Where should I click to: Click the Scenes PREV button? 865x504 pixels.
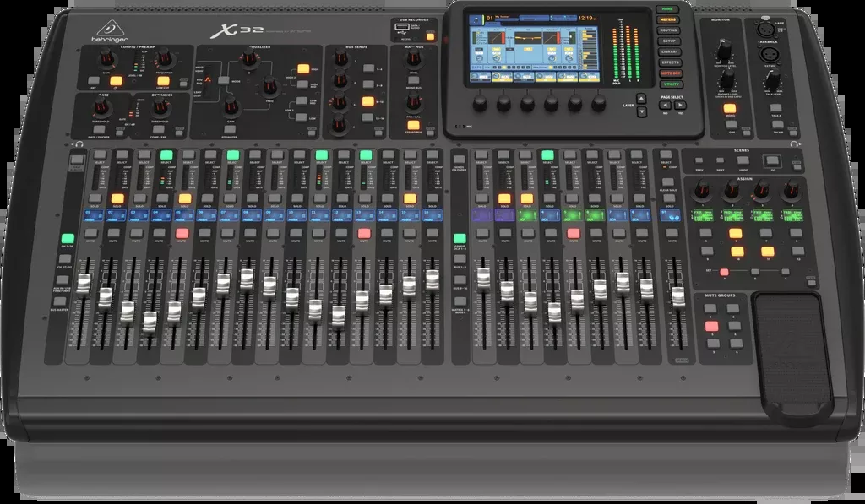pyautogui.click(x=699, y=161)
